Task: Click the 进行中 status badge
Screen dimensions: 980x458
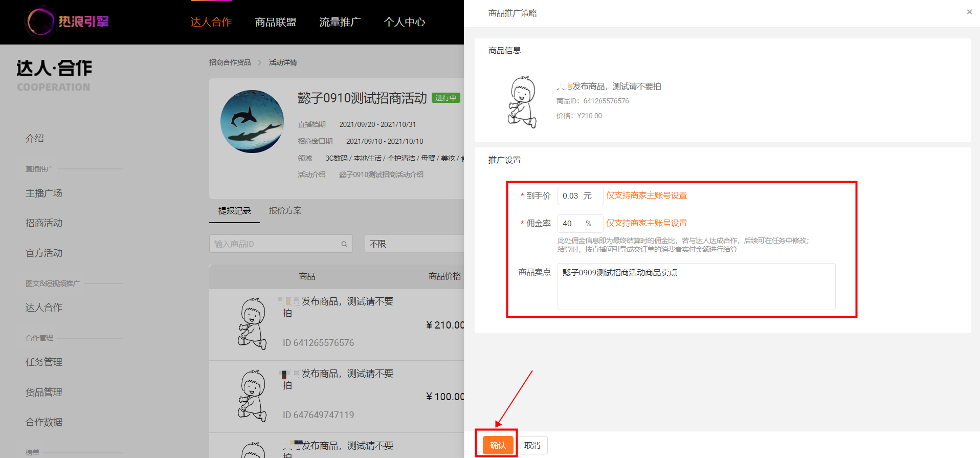Action: 446,98
